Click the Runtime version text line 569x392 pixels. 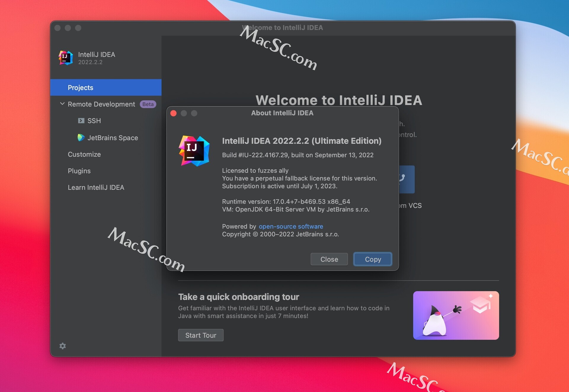286,201
